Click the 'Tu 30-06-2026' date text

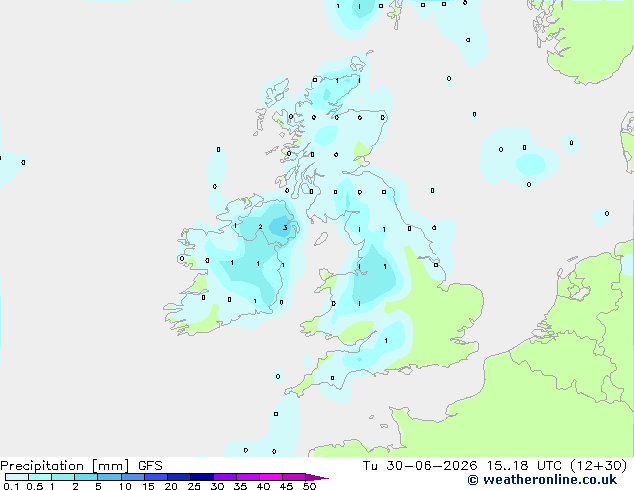click(x=420, y=466)
